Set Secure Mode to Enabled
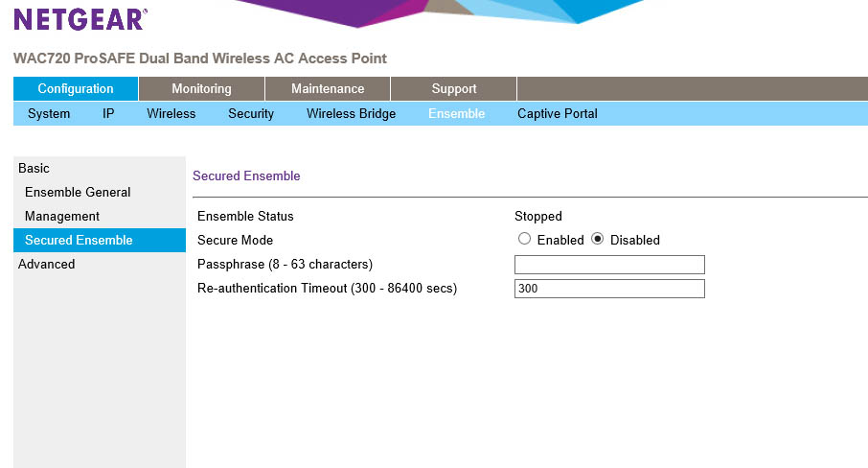868x468 pixels. [x=524, y=239]
